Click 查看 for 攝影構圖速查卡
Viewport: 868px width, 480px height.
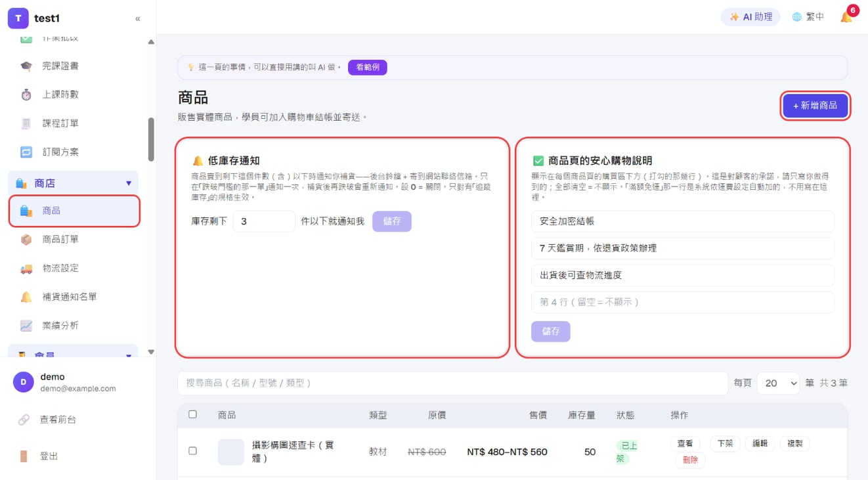[685, 444]
